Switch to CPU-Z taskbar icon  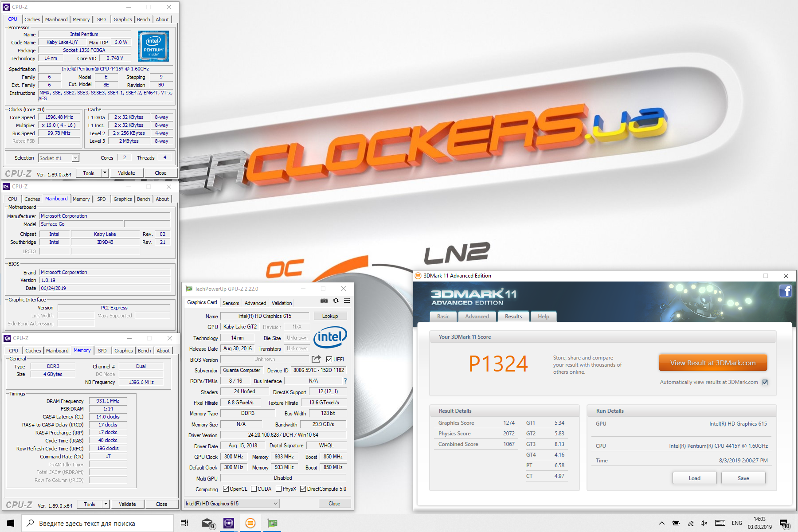click(229, 523)
